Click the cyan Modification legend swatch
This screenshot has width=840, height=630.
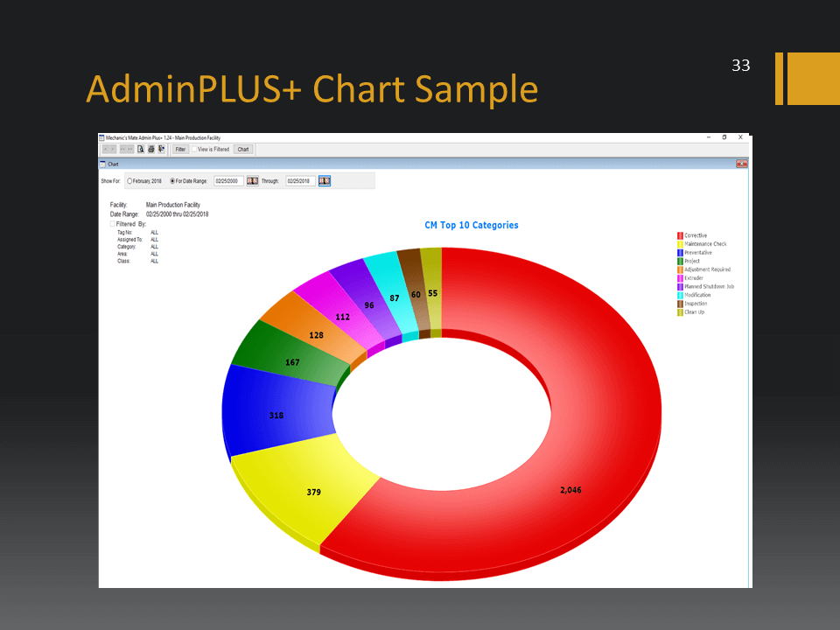tap(680, 295)
